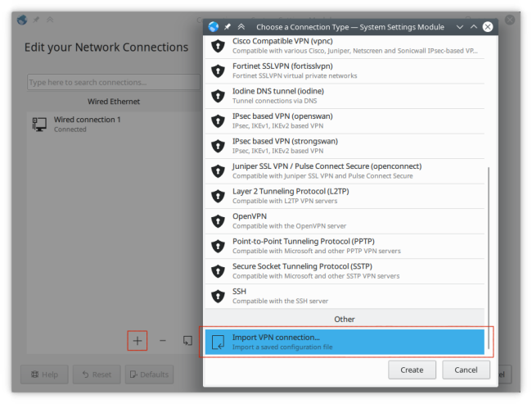The image size is (532, 404).
Task: Select OpenVPN connection type
Action: coord(345,221)
